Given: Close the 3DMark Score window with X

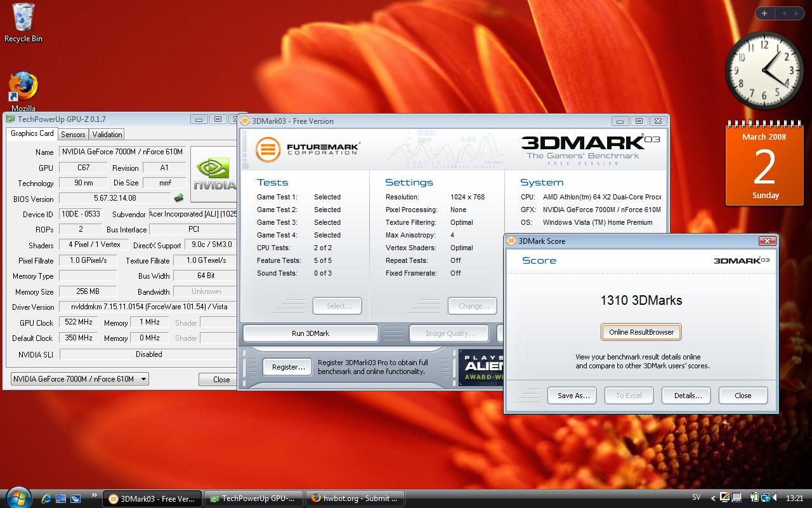Looking at the screenshot, I should coord(767,241).
